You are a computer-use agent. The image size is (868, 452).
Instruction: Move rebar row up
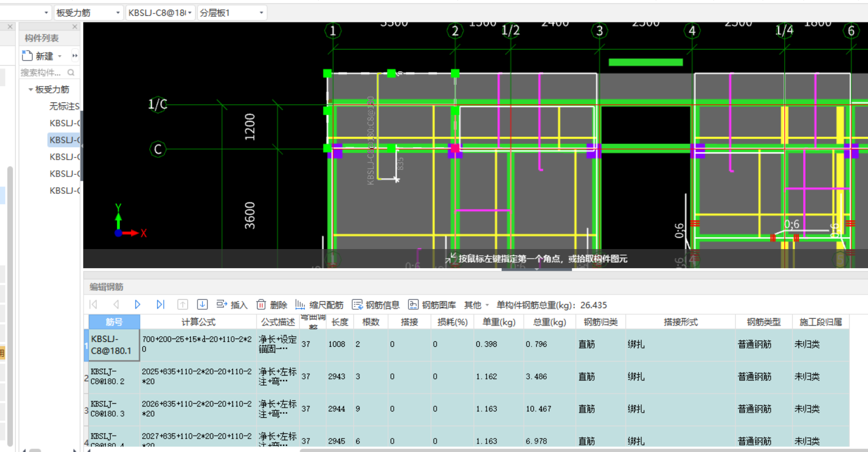click(x=182, y=305)
